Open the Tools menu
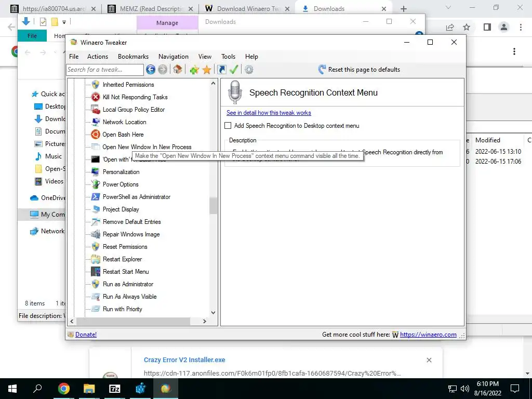Viewport: 532px width, 399px height. [229, 57]
